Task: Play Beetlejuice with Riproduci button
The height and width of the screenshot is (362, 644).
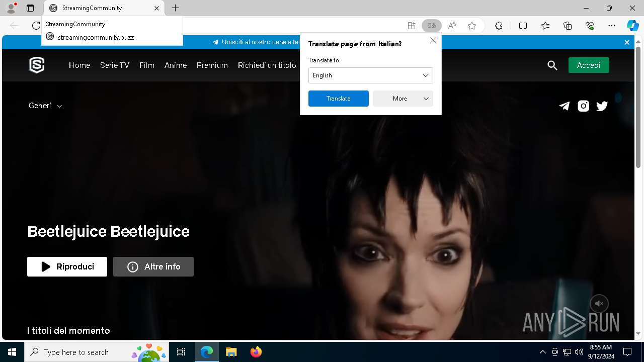Action: coord(67,266)
